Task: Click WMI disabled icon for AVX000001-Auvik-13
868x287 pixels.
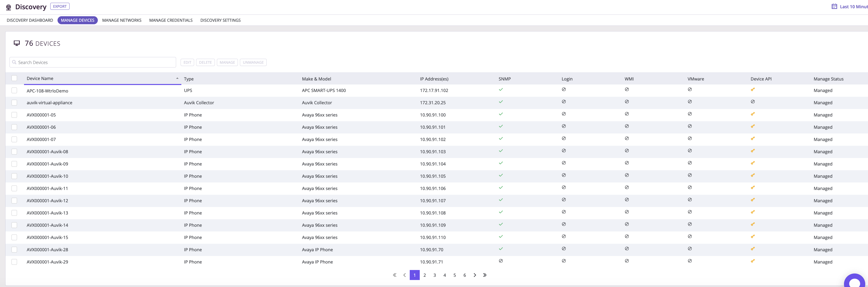Action: tap(627, 212)
